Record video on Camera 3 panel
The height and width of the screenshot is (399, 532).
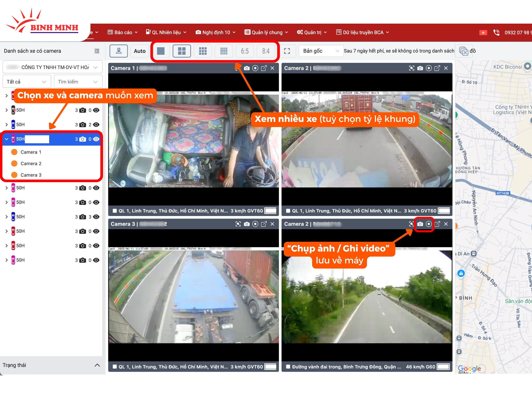point(255,224)
